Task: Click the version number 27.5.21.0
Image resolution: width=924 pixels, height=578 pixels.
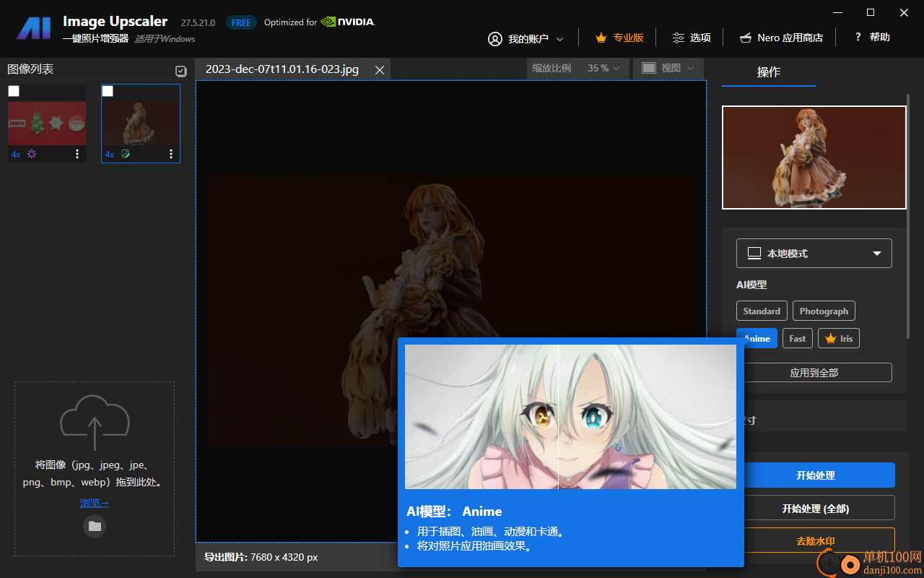Action: point(199,23)
